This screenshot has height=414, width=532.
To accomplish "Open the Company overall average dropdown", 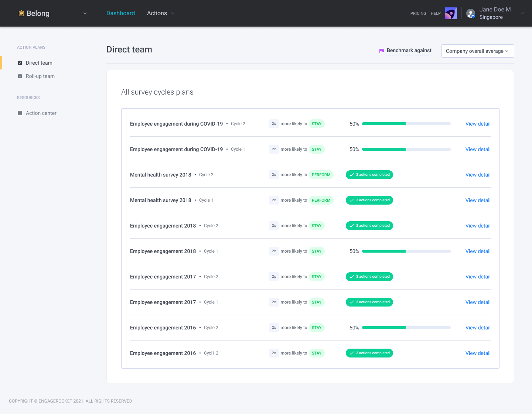I will coord(478,51).
